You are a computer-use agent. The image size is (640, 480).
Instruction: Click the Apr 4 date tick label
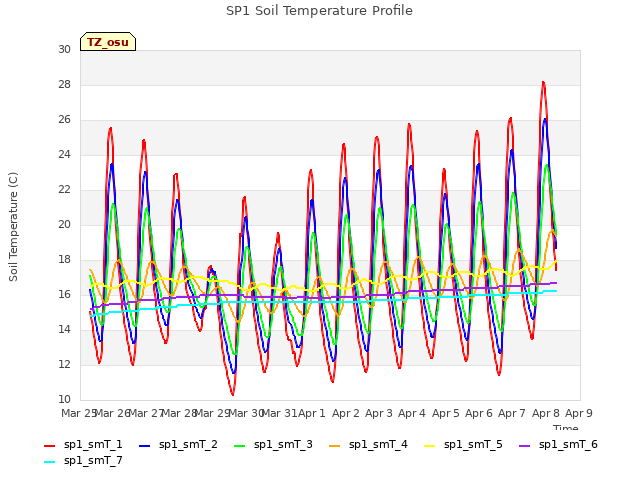(x=412, y=413)
